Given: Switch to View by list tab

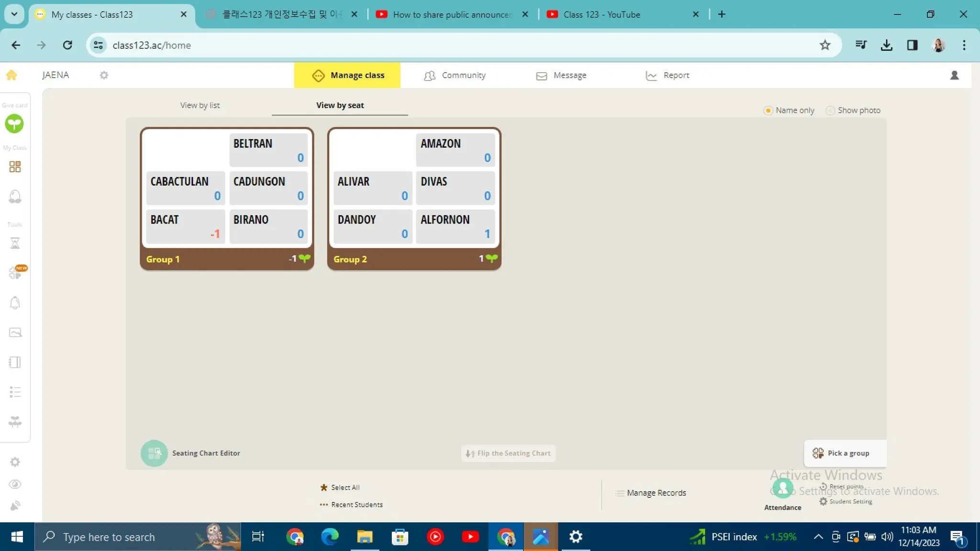Looking at the screenshot, I should 200,105.
